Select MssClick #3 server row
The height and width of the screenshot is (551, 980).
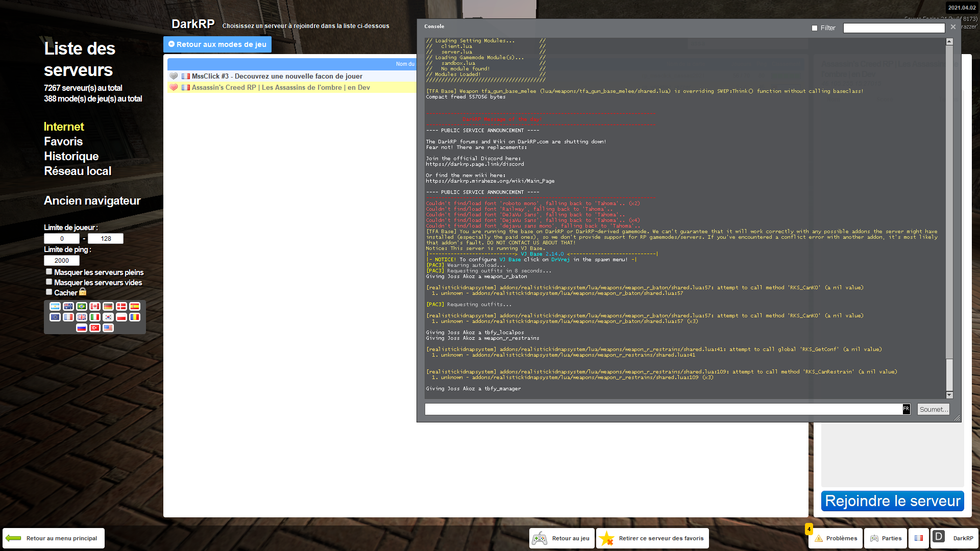click(x=292, y=77)
